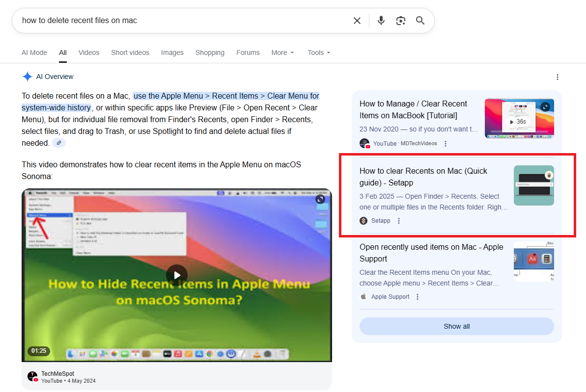Viewport: 586px width, 392px height.
Task: Switch to the AI Mode tab
Action: (34, 52)
